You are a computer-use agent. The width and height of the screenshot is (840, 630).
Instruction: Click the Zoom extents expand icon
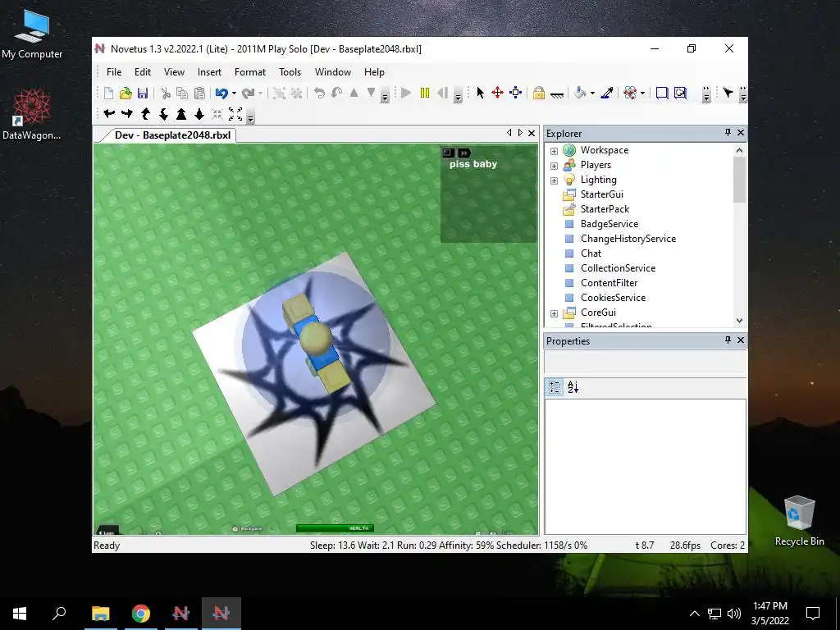click(x=235, y=113)
